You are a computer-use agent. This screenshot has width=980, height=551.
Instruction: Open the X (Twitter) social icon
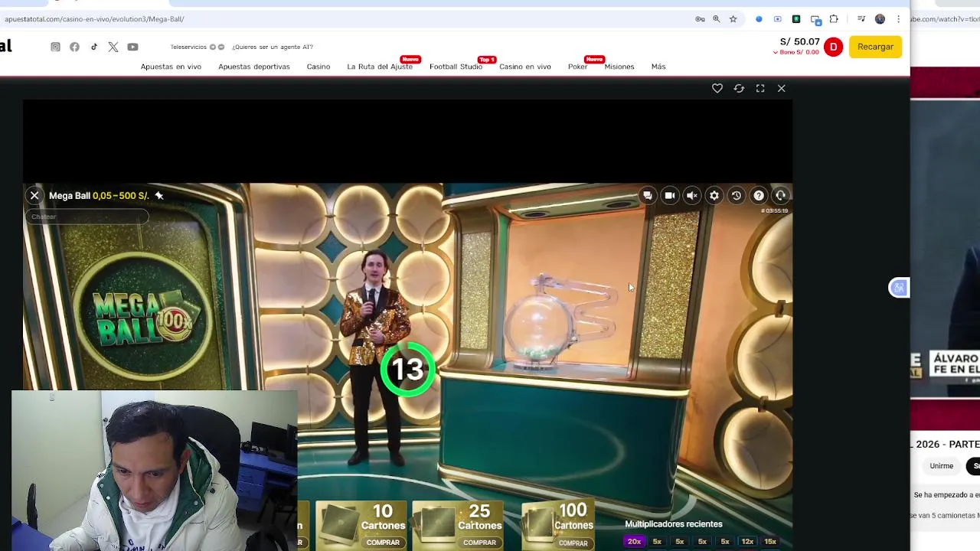[113, 47]
